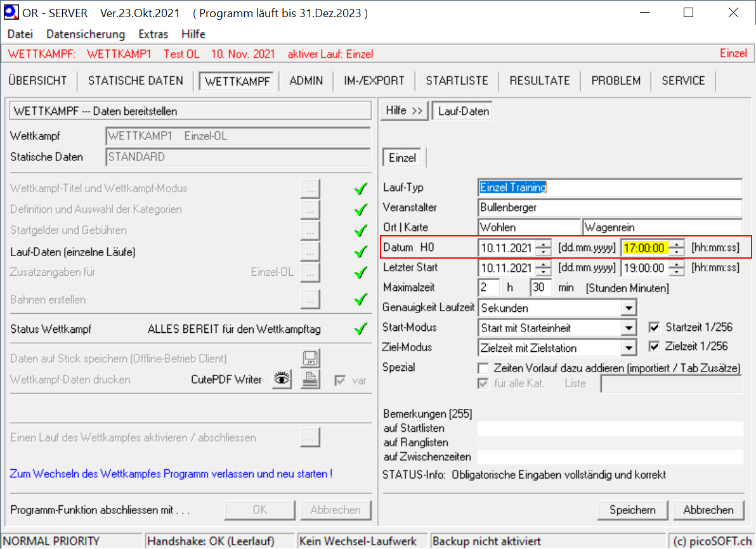Click the Hilfe >> button
Viewport: 756px width, 549px height.
coord(404,111)
